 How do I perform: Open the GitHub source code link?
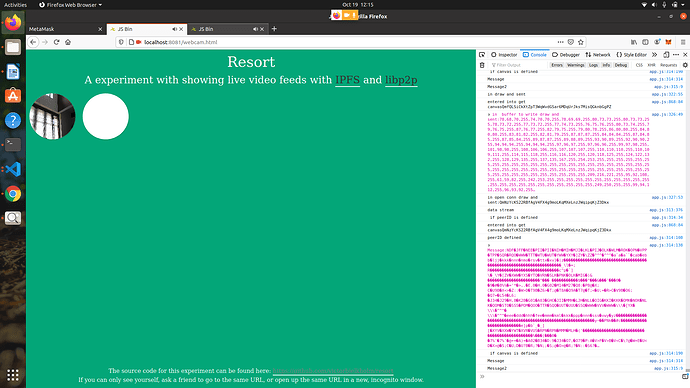click(x=333, y=371)
